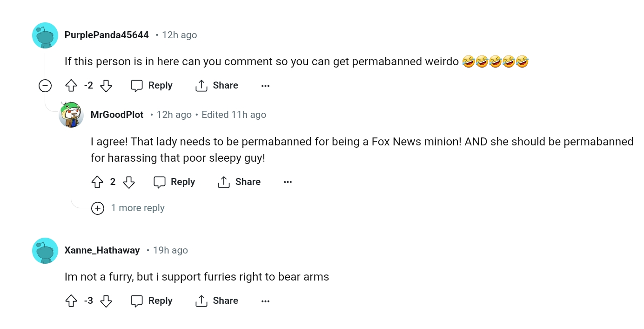644x329 pixels.
Task: Upvote Xanne_Hathaway's comment
Action: (71, 301)
